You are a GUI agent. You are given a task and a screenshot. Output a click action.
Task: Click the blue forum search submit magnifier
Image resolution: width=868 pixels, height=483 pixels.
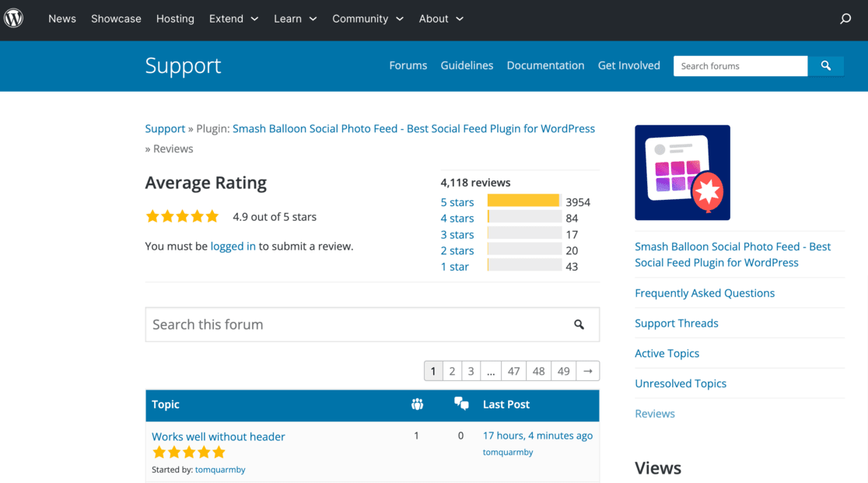pyautogui.click(x=825, y=66)
